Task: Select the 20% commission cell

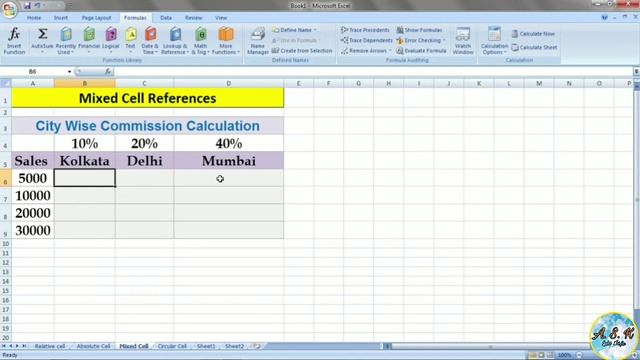Action: tap(144, 144)
